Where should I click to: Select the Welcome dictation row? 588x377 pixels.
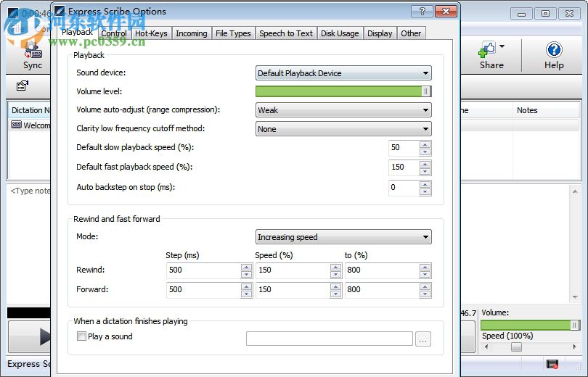pyautogui.click(x=30, y=125)
